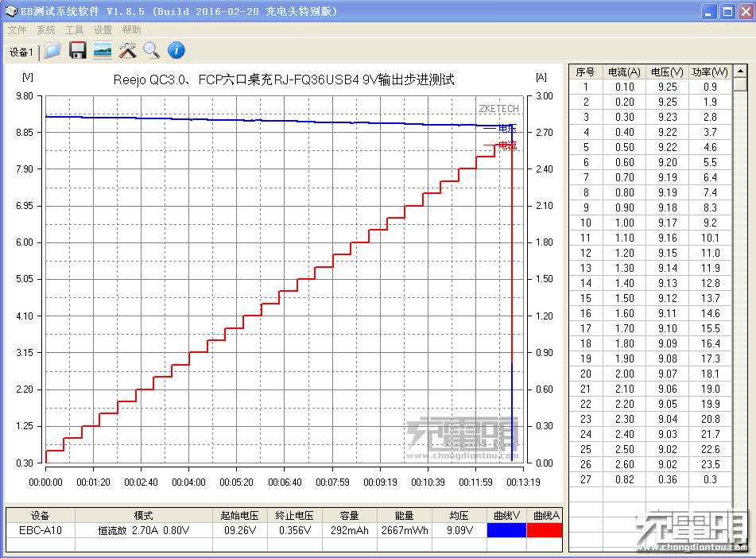Click the 3.00 current axis label
756x558 pixels.
tap(545, 96)
